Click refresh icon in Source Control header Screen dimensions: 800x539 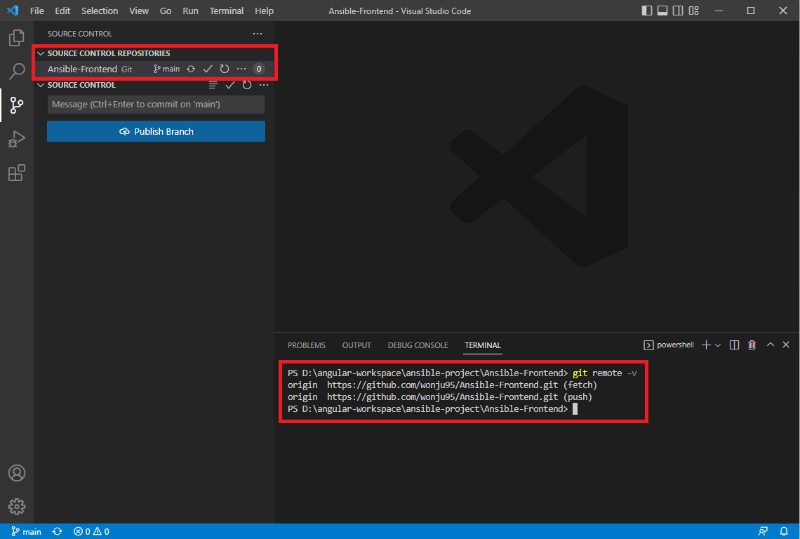247,85
